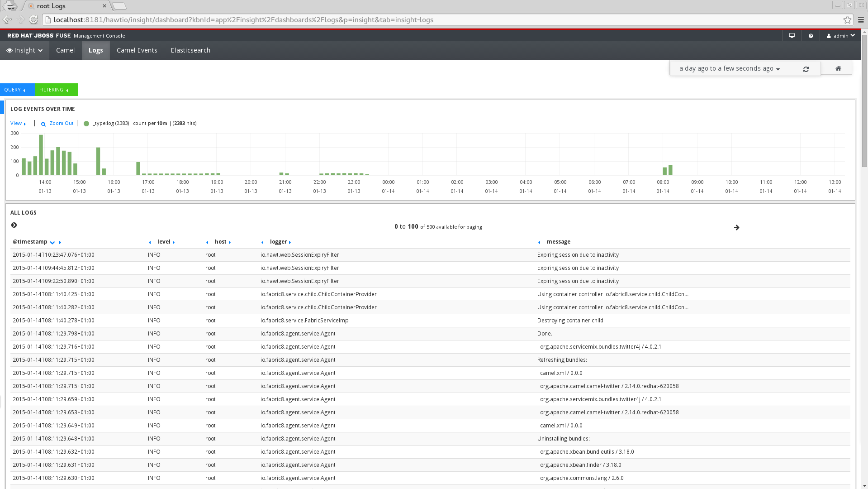Go to the Elasticsearch tab
Viewport: 868px width, 489px height.
coord(190,50)
